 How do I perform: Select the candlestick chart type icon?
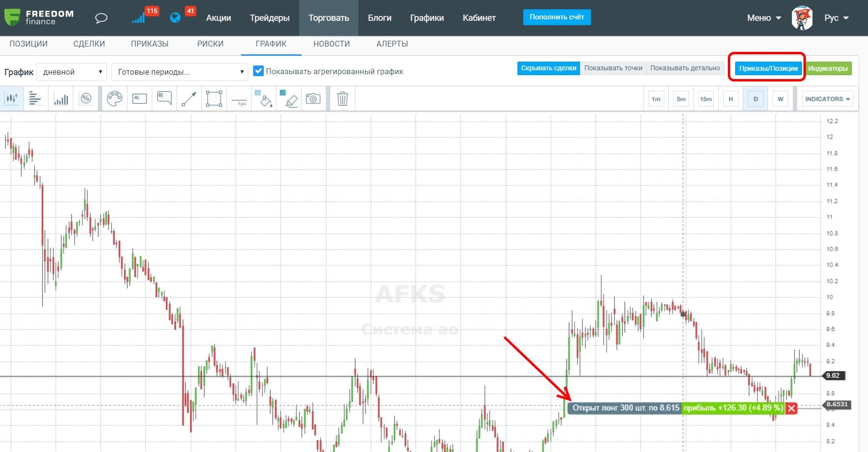[12, 99]
